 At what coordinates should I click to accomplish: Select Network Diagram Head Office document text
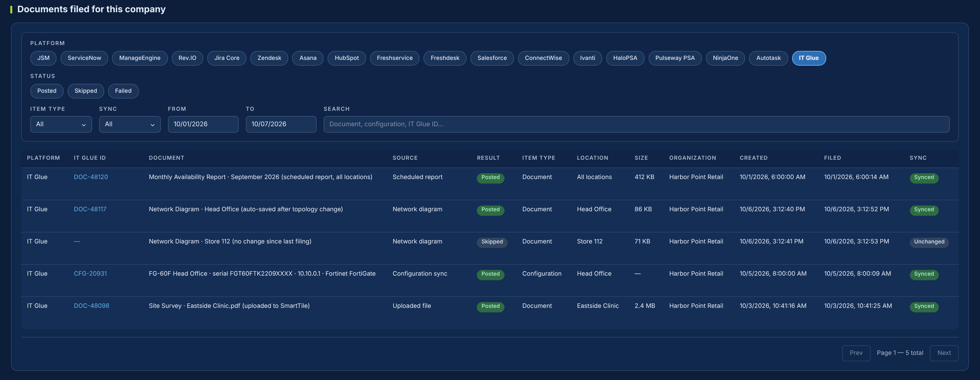pyautogui.click(x=246, y=209)
